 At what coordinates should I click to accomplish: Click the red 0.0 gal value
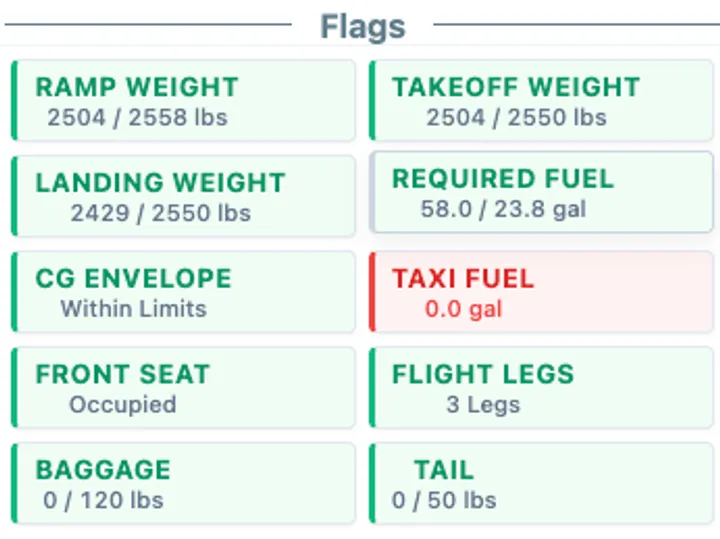[463, 309]
